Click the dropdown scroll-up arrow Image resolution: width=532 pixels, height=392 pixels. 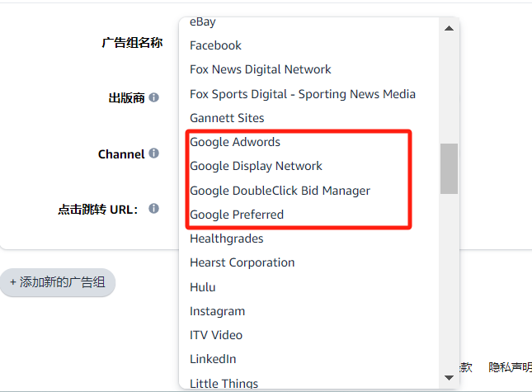449,28
